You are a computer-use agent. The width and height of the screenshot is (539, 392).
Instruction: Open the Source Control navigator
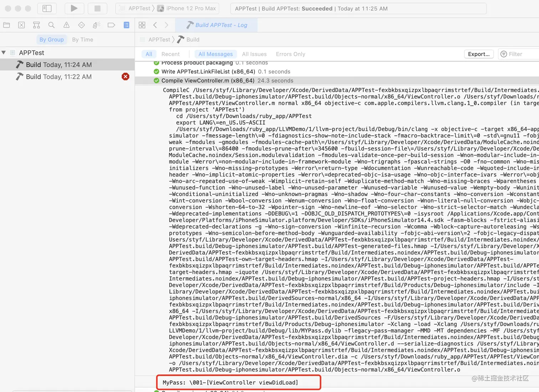(x=21, y=25)
